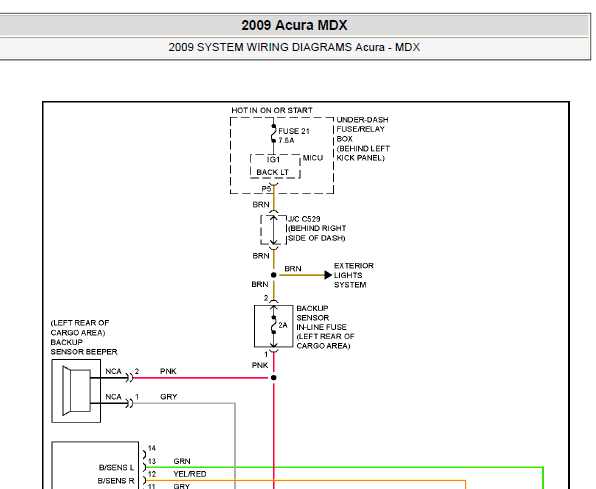Click the pin '14' connector label
Viewport: 596px width, 489px height.
tap(152, 448)
